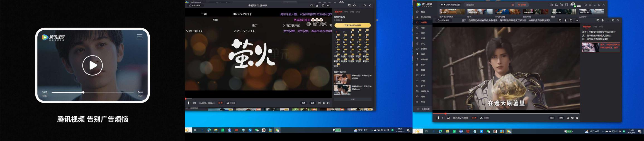The image size is (644, 141).
Task: Click the 全网搜 search button in main window
Action: tap(522, 5)
